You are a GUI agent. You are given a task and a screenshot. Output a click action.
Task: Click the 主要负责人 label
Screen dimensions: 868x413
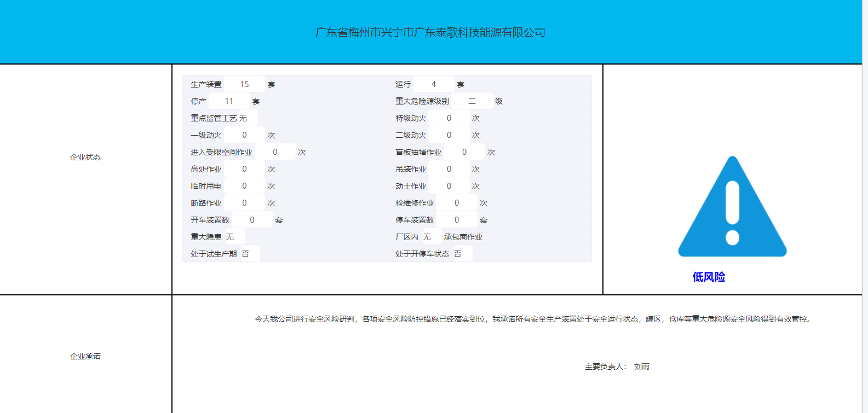pos(605,367)
